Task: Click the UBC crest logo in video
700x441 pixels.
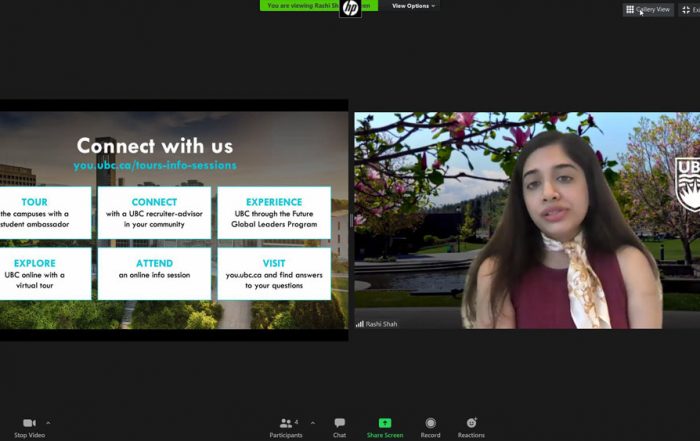Action: click(688, 184)
